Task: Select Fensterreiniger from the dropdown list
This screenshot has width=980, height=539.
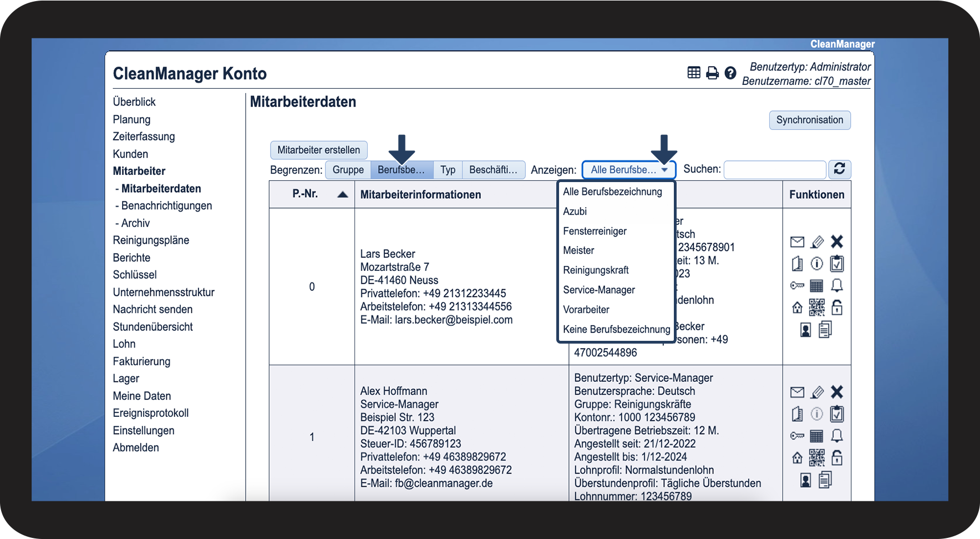Action: (x=595, y=231)
